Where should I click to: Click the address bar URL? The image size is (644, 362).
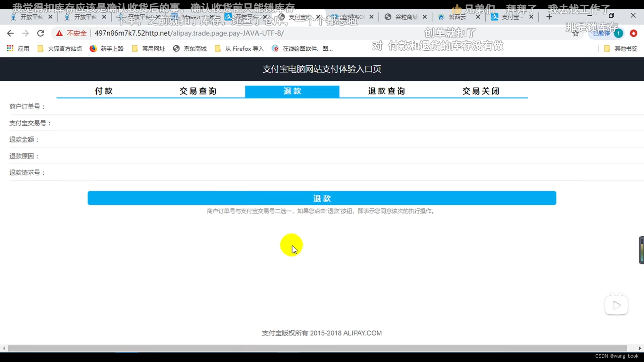(189, 33)
